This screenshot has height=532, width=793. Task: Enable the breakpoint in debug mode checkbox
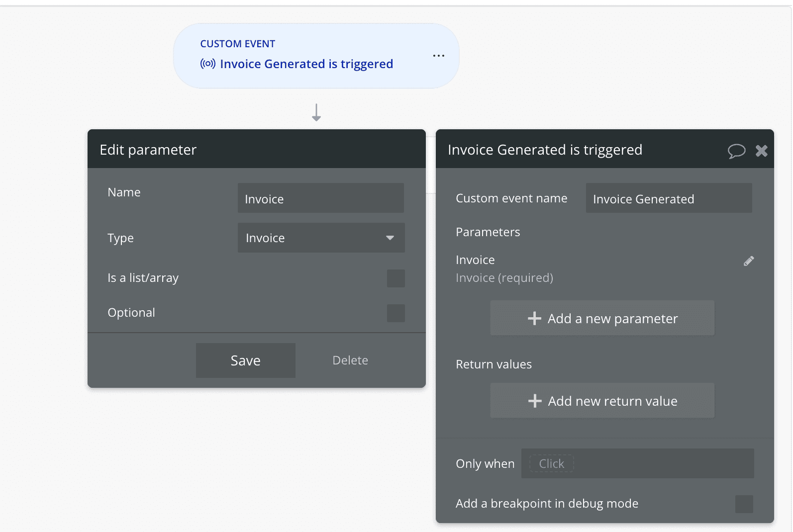click(744, 504)
